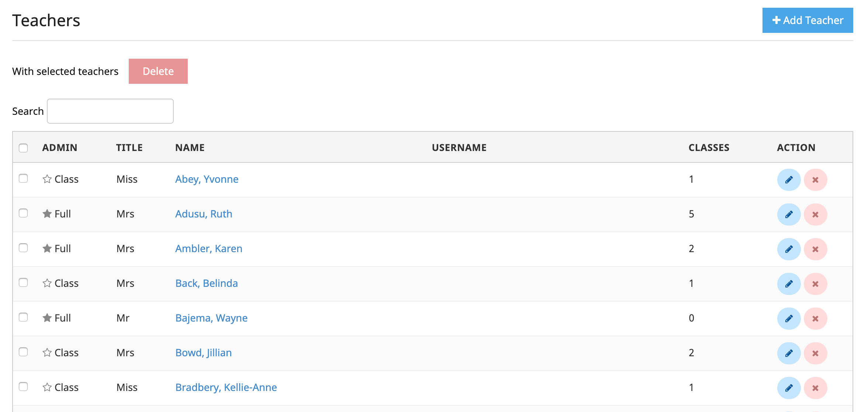Sort by the NAME column header
The height and width of the screenshot is (412, 868).
pos(190,148)
